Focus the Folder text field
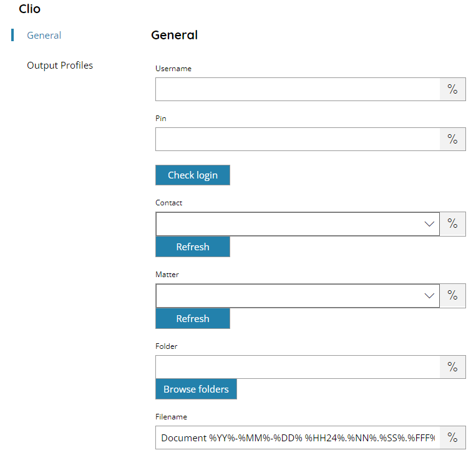Image resolution: width=476 pixels, height=455 pixels. pyautogui.click(x=298, y=367)
